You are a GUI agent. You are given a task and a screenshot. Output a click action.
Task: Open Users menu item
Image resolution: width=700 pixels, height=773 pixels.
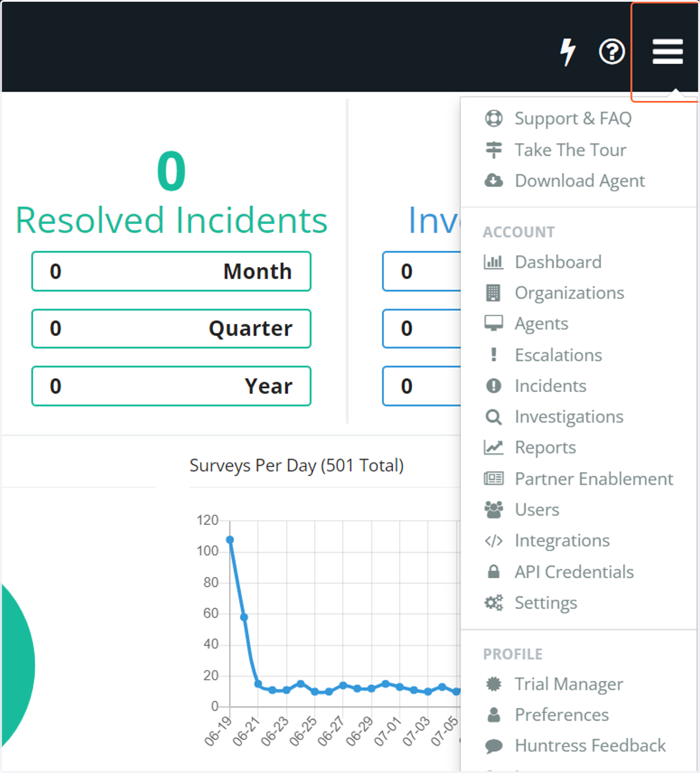pyautogui.click(x=537, y=510)
